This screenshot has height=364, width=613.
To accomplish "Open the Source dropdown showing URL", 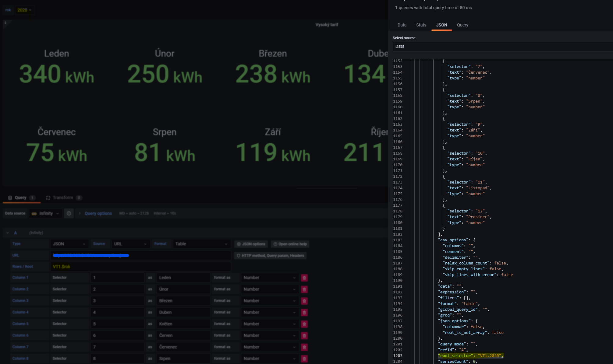I will [130, 243].
